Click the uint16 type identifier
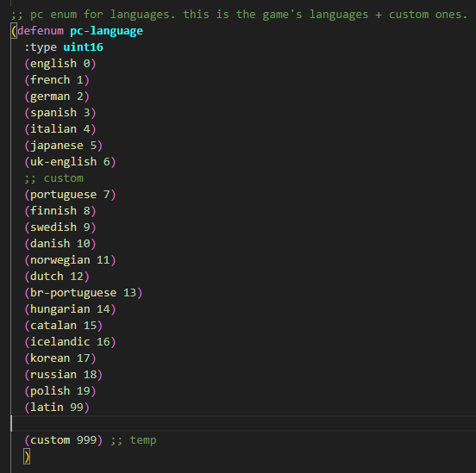 pos(83,47)
